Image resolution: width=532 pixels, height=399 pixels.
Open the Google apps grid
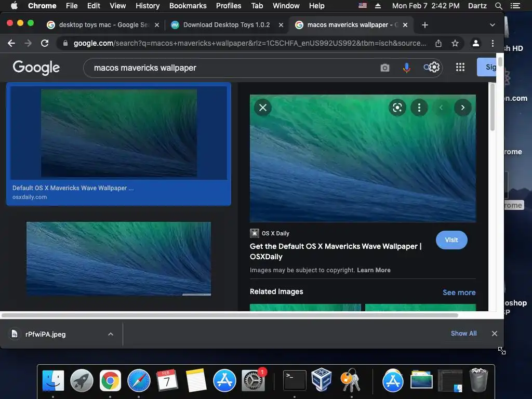[x=460, y=67]
